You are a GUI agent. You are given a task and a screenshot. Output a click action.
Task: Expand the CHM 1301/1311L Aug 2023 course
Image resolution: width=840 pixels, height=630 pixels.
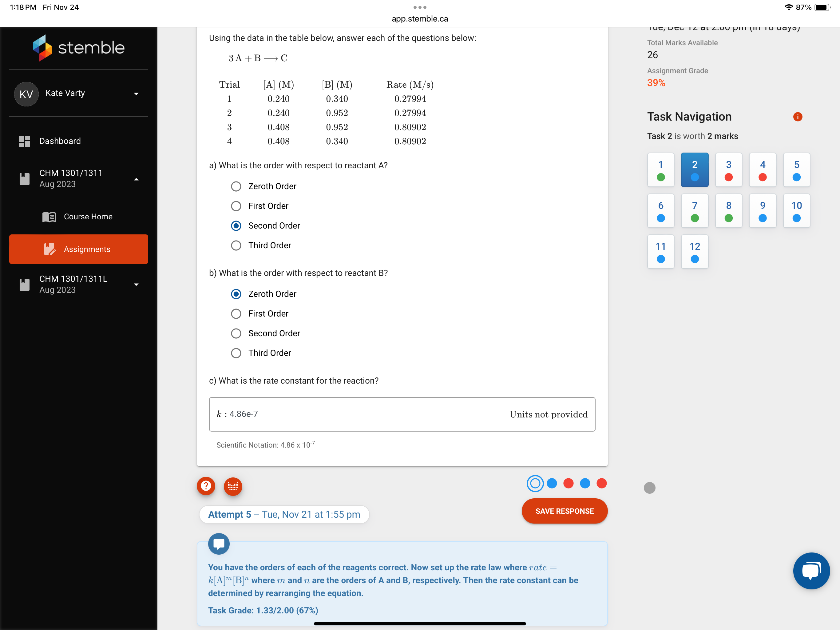pos(136,284)
